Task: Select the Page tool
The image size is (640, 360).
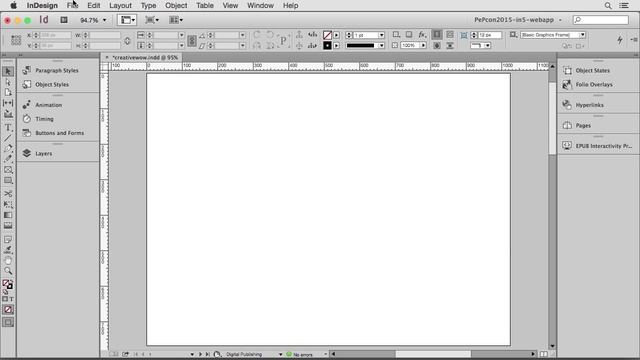Action: pyautogui.click(x=8, y=93)
